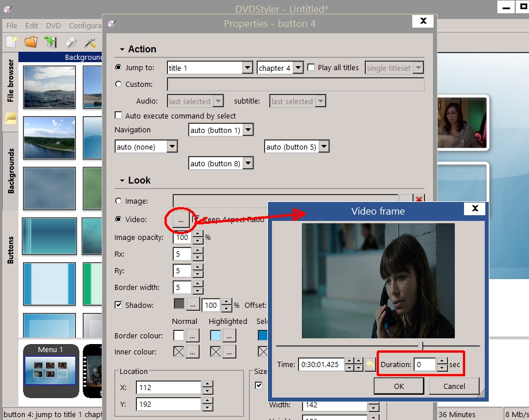Click Highlighted border colour light blue swatch
The width and height of the screenshot is (529, 420).
(216, 335)
